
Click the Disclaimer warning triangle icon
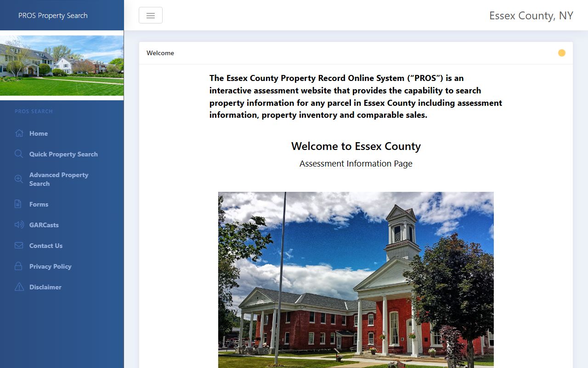tap(19, 287)
